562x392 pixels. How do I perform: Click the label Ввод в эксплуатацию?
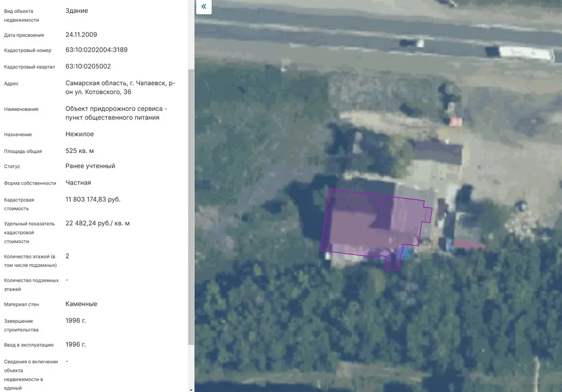(x=29, y=345)
